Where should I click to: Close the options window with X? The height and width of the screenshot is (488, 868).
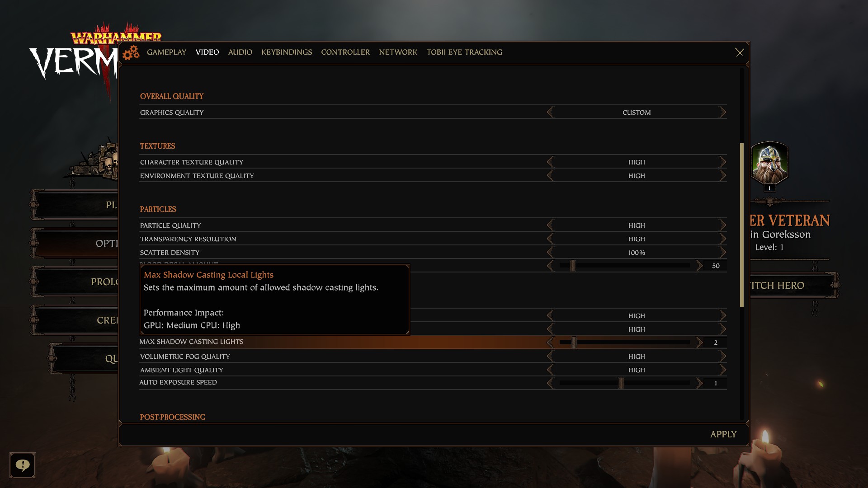[x=739, y=53]
